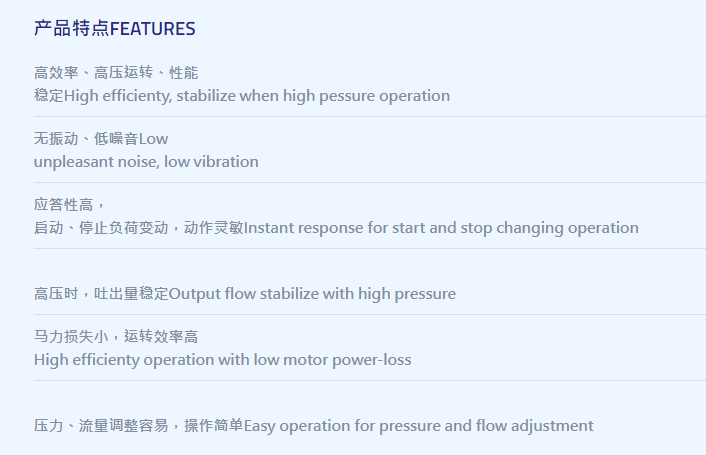
Task: Click the word FEATURES in the heading
Action: [153, 29]
